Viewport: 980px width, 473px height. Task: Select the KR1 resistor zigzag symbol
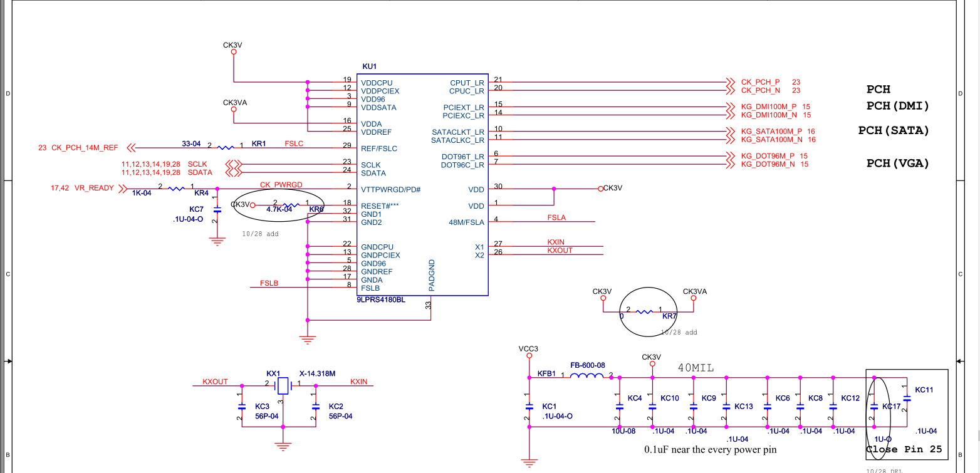(x=225, y=148)
